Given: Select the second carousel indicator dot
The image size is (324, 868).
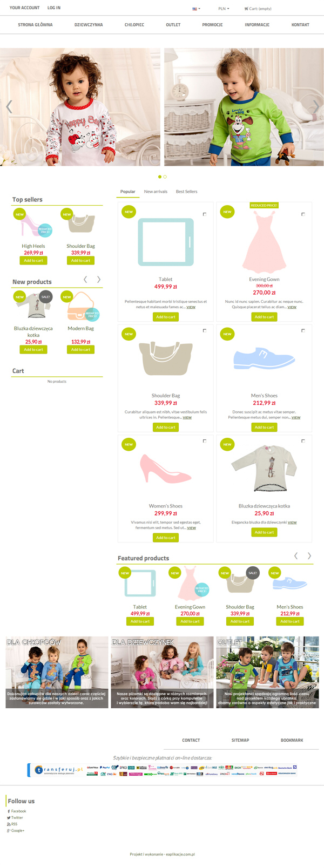Looking at the screenshot, I should (165, 177).
